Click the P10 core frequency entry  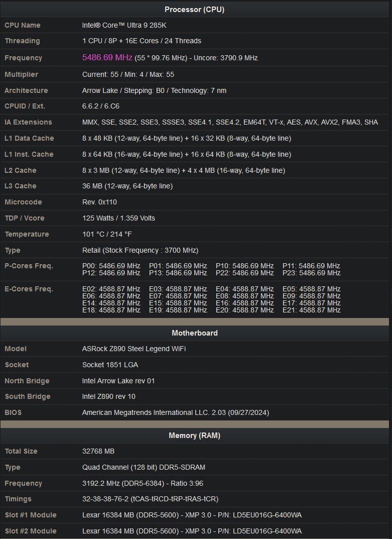244,266
